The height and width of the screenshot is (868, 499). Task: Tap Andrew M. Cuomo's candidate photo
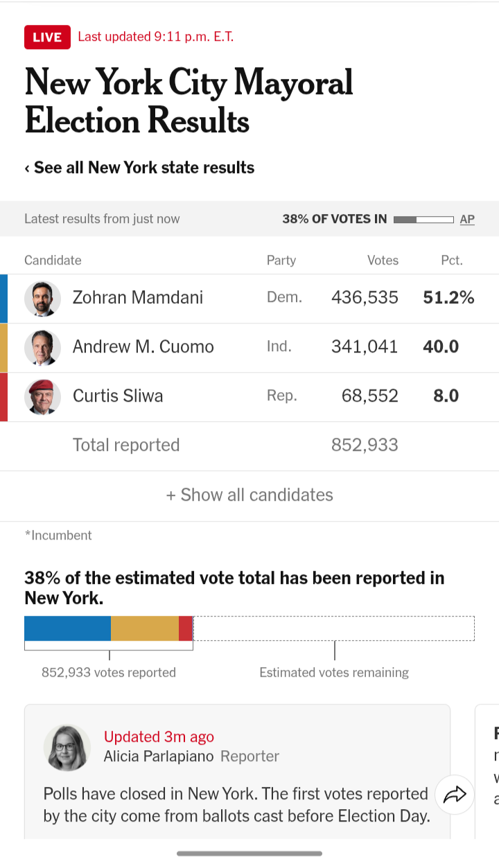(x=42, y=347)
